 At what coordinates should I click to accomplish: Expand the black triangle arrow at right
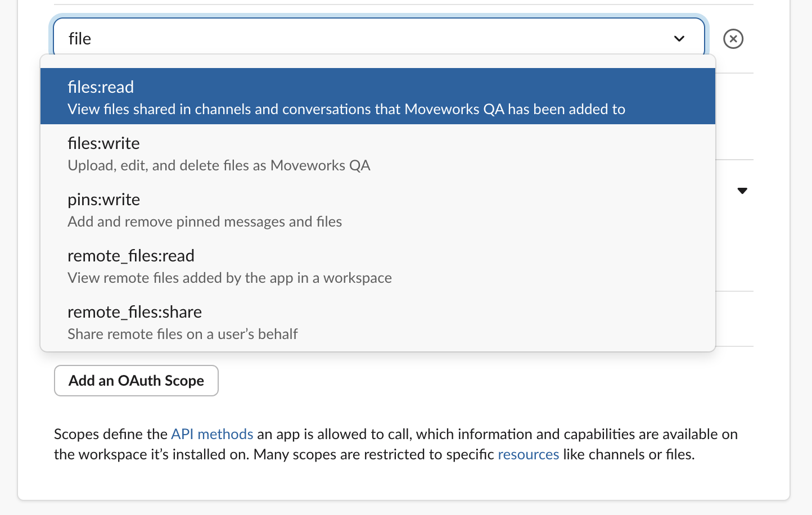(x=742, y=191)
